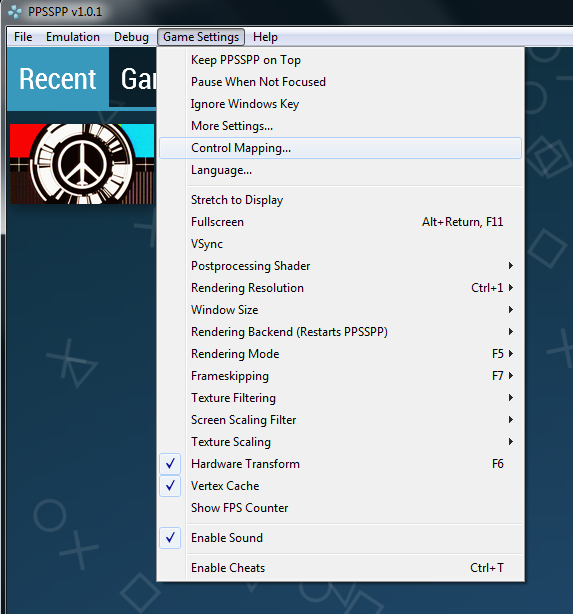The width and height of the screenshot is (573, 614).
Task: Open the Language... dialog
Action: point(340,170)
